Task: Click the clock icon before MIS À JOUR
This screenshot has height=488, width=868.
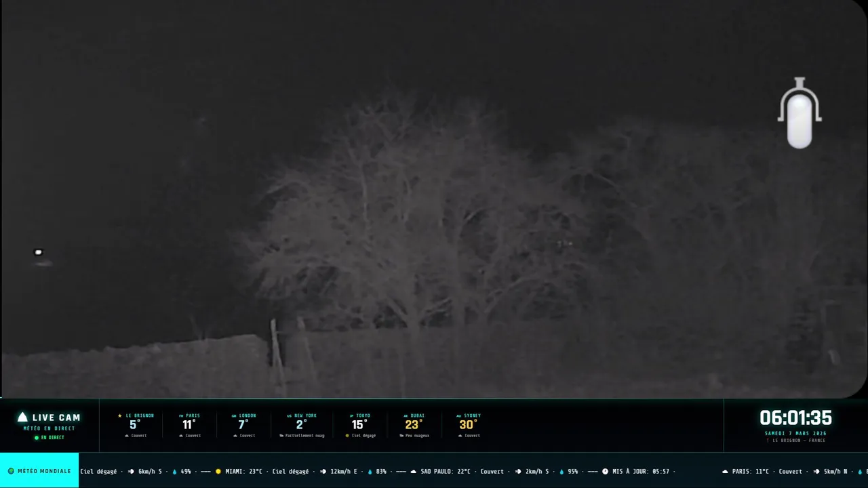Action: tap(605, 471)
